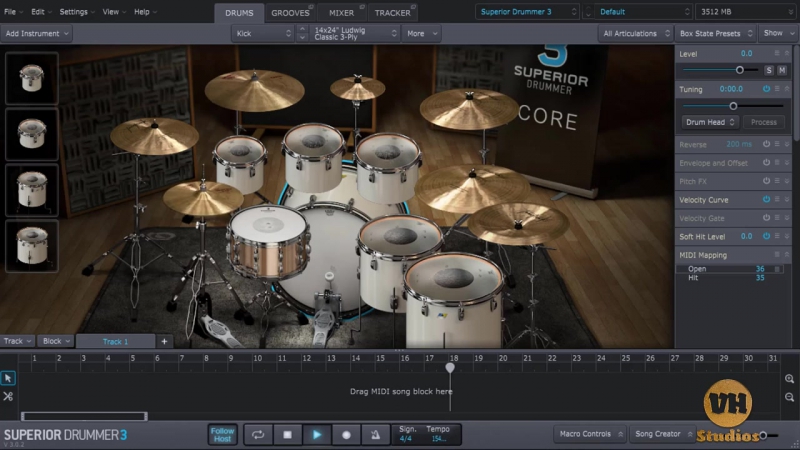Image resolution: width=800 pixels, height=450 pixels.
Task: Open the MIDI Mapping section menu icon
Action: coord(777,255)
